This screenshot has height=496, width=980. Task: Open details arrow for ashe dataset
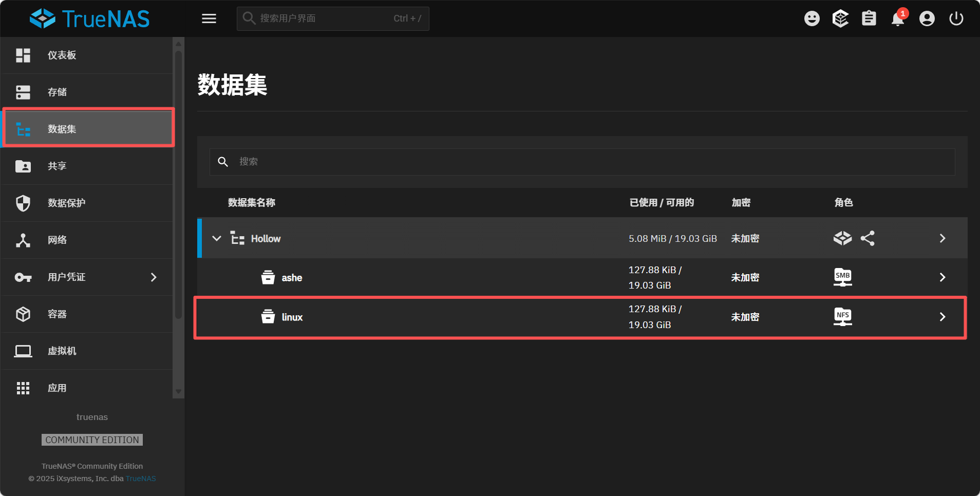pyautogui.click(x=942, y=277)
